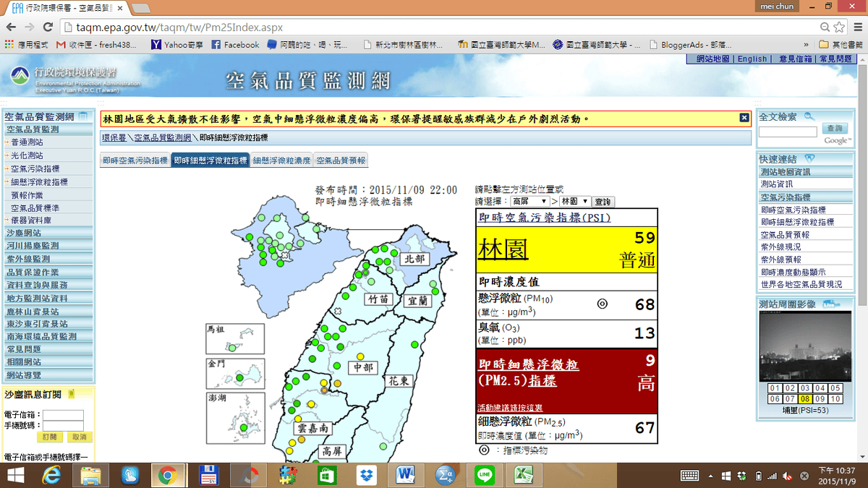Open 空氣品質標準 in left menu
Screen dimensions: 868x488
tap(35, 208)
